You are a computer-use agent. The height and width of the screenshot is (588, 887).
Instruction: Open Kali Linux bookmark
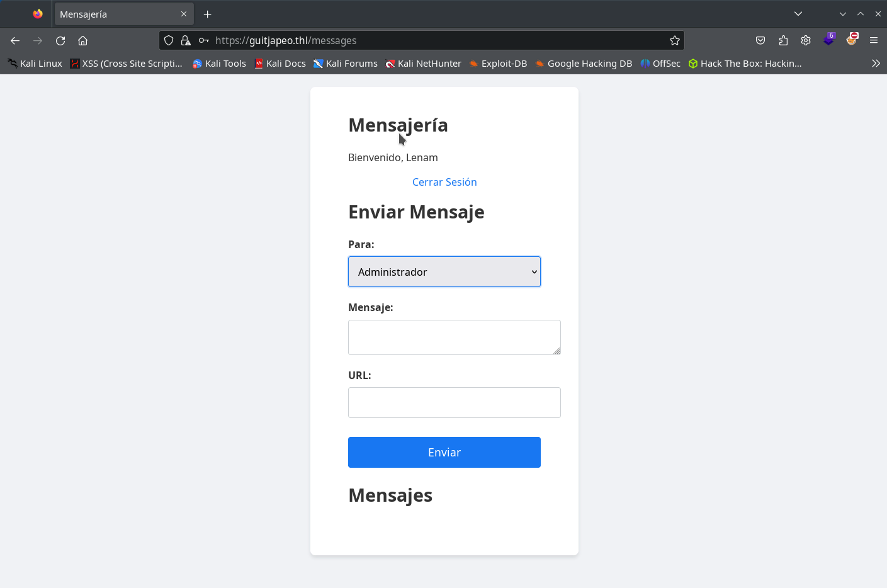click(x=35, y=64)
